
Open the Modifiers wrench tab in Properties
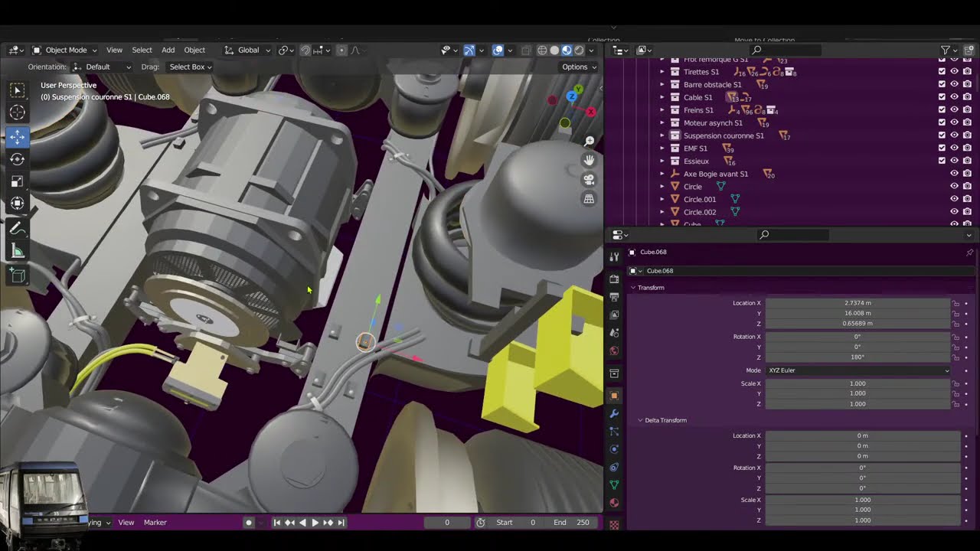click(x=614, y=413)
